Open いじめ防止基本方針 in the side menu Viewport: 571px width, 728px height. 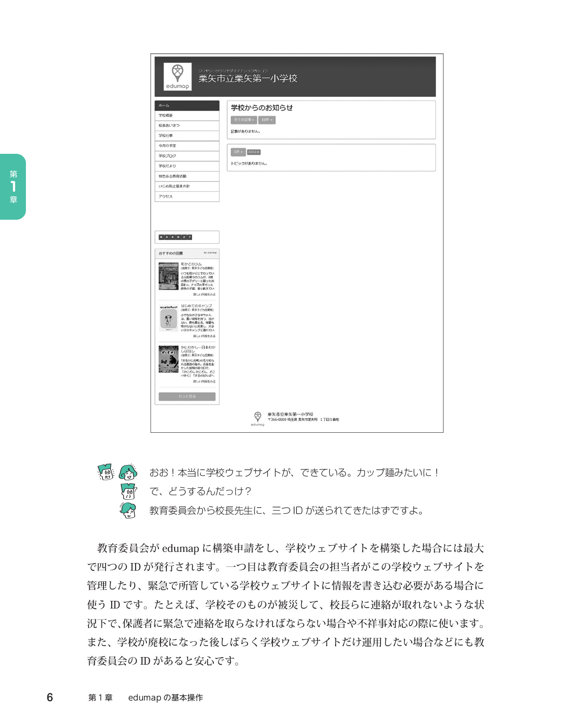click(x=187, y=186)
